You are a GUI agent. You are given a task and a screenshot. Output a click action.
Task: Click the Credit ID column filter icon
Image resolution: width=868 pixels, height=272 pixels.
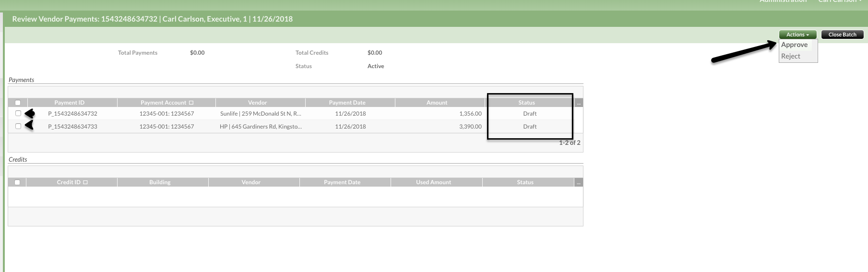point(85,182)
